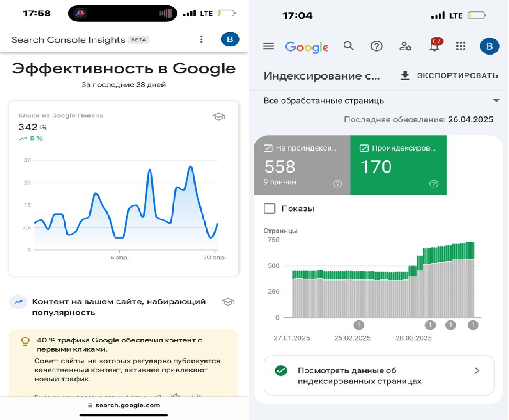Open three-dot menu in Search Console Insights
Viewport: 509px width, 420px height.
[x=201, y=39]
